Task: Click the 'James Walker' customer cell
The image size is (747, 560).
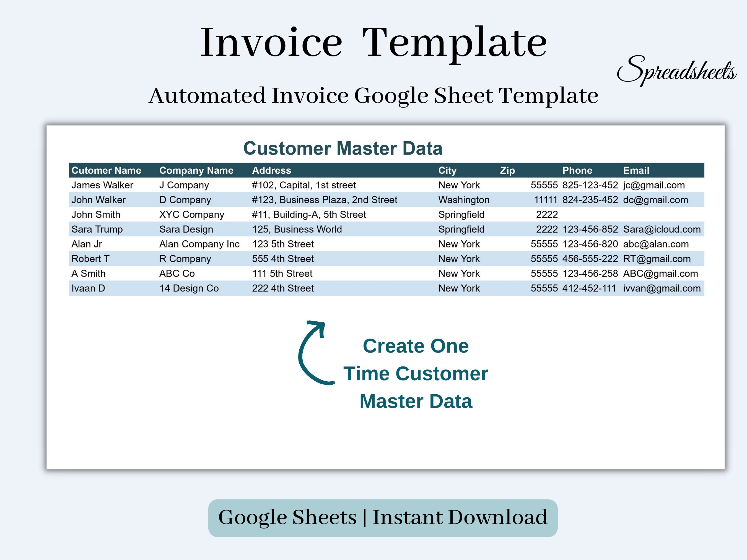Action: click(x=102, y=185)
